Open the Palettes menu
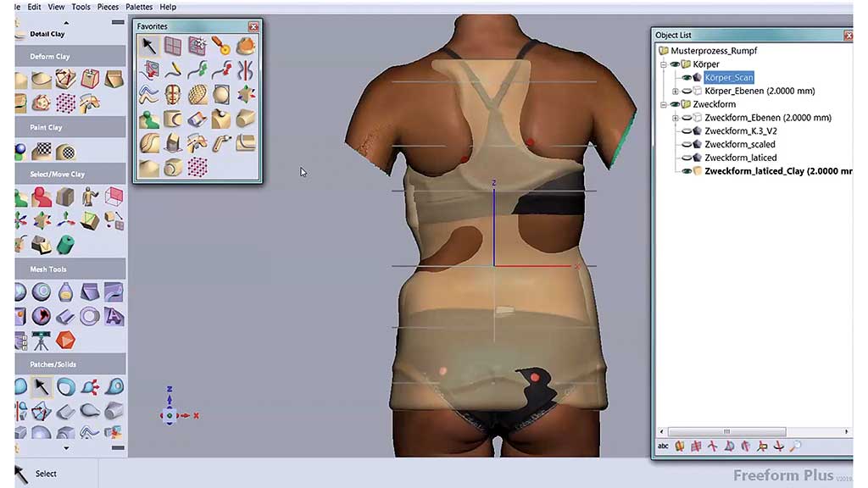Screen dimensions: 868x488 click(139, 7)
